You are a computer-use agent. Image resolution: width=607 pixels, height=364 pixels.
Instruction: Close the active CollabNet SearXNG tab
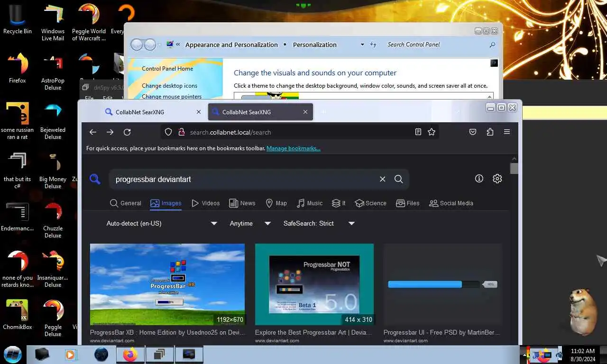[x=305, y=112]
